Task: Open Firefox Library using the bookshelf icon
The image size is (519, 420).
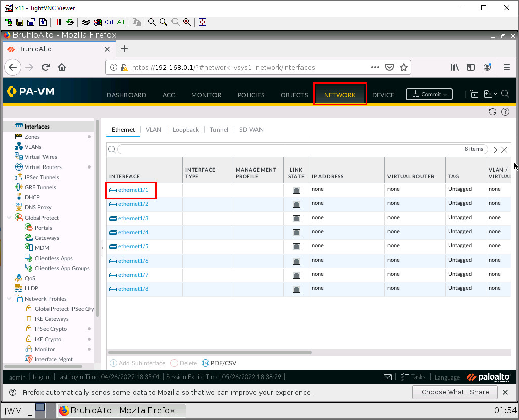Action: [x=454, y=67]
